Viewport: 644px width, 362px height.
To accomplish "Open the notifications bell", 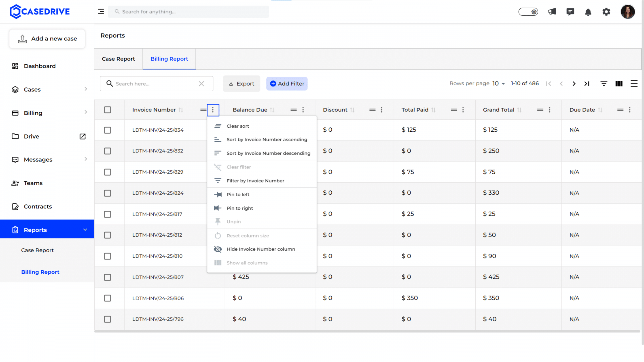I will pyautogui.click(x=588, y=12).
